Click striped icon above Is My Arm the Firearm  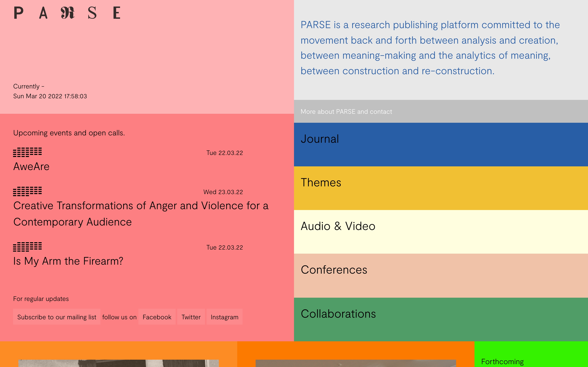pyautogui.click(x=27, y=247)
